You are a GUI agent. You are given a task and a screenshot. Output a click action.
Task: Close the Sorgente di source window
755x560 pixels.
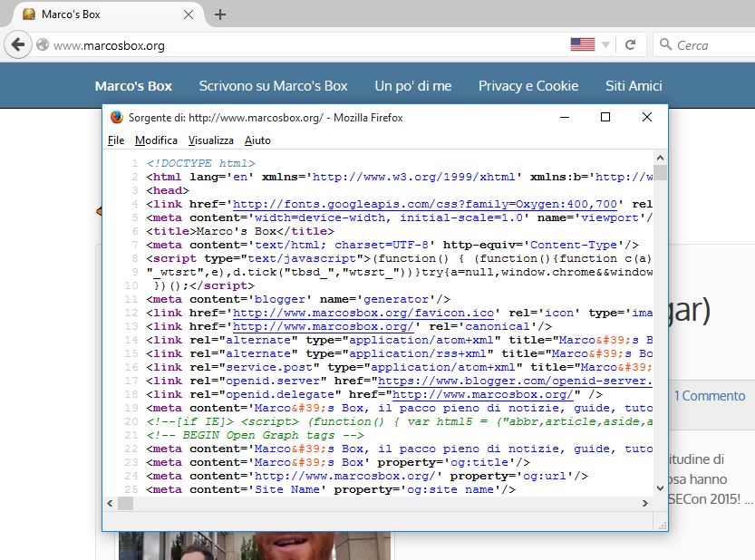tap(646, 117)
